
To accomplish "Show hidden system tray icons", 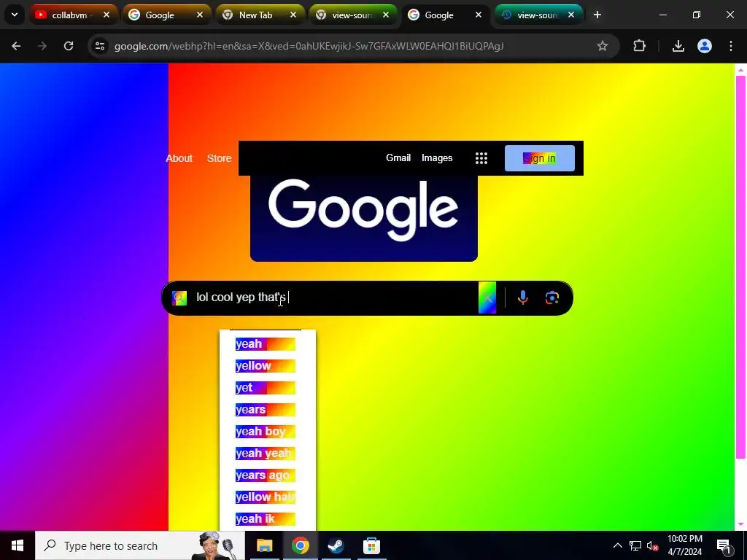I will 617,545.
